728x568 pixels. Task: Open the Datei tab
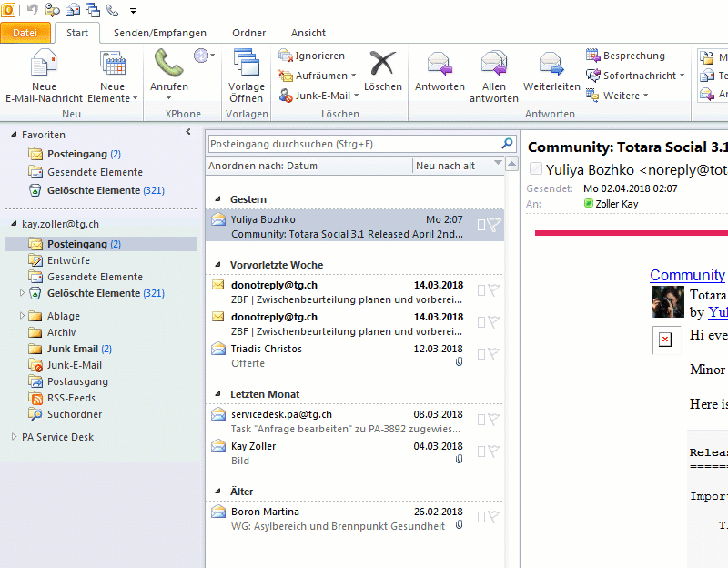[25, 33]
